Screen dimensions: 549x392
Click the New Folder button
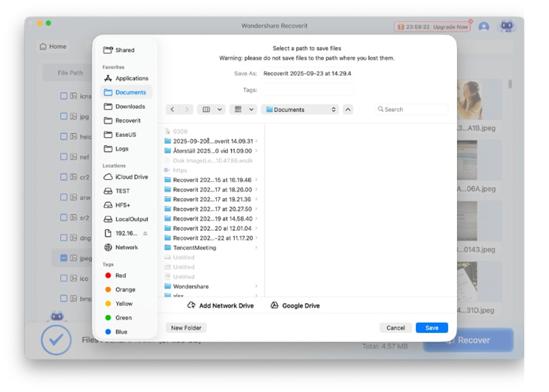[x=186, y=328]
